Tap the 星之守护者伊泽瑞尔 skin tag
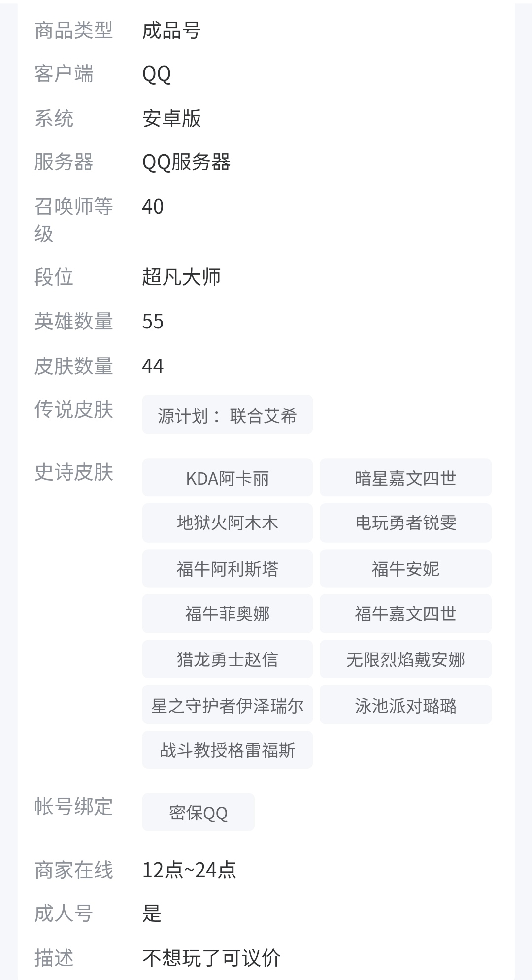 (x=227, y=706)
